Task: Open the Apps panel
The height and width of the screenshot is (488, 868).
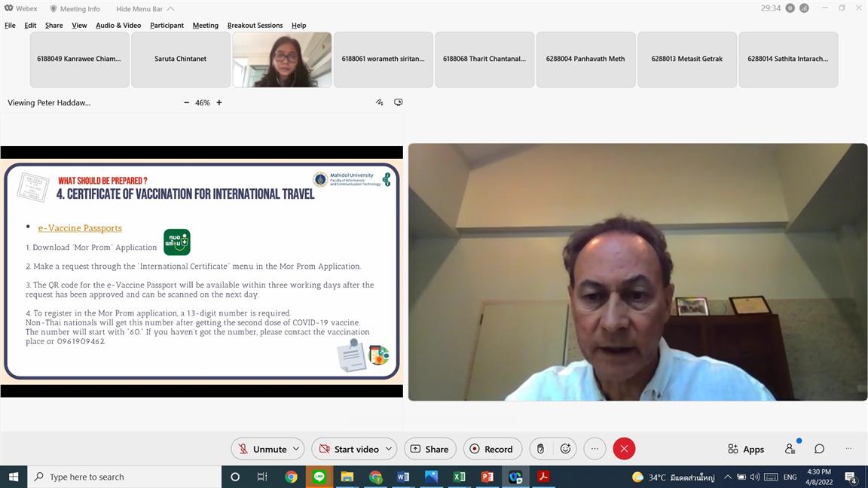Action: click(746, 449)
